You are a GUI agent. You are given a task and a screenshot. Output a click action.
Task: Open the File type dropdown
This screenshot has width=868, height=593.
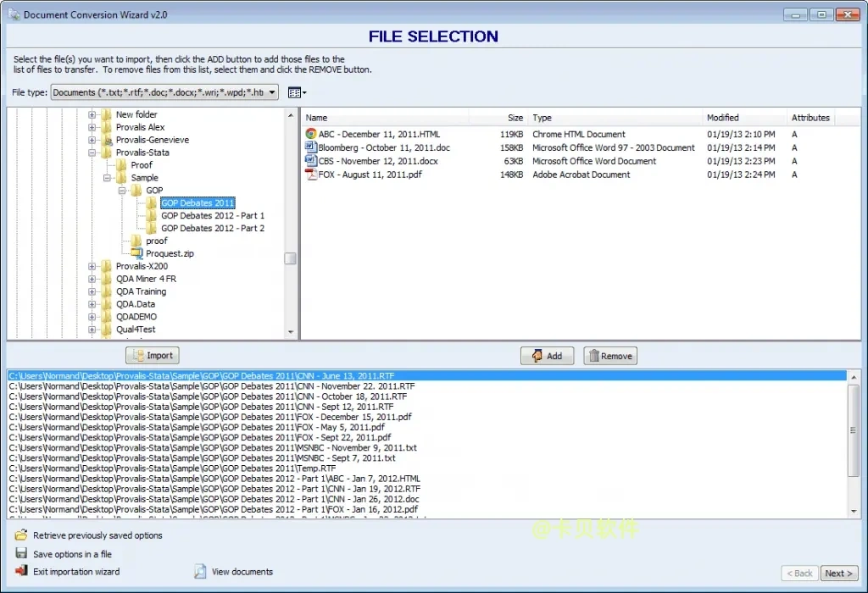click(x=272, y=92)
